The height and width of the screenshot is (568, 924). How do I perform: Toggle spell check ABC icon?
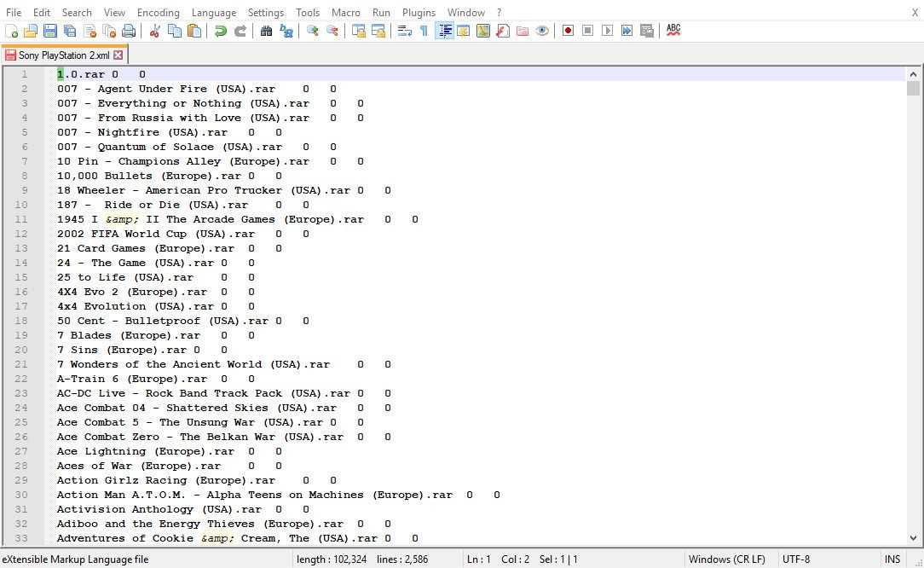click(x=673, y=30)
